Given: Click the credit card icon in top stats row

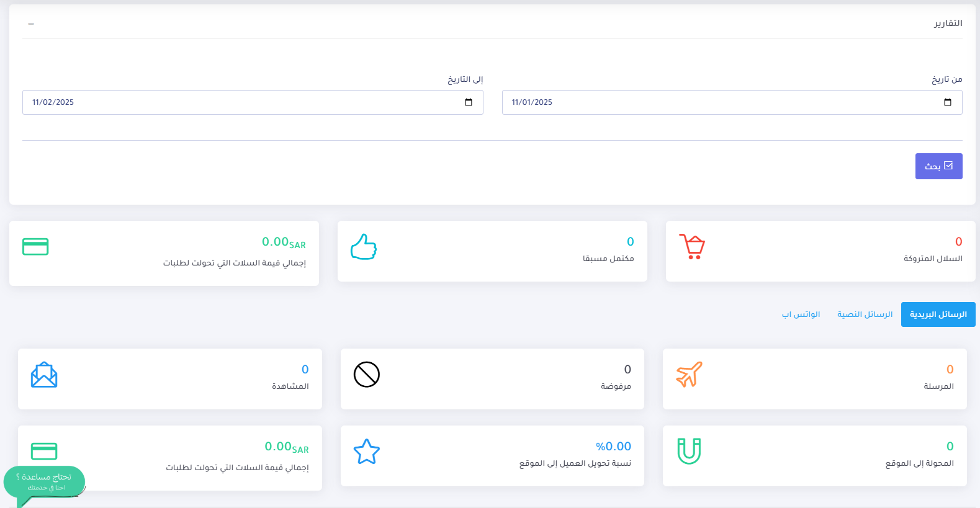Looking at the screenshot, I should [x=35, y=247].
